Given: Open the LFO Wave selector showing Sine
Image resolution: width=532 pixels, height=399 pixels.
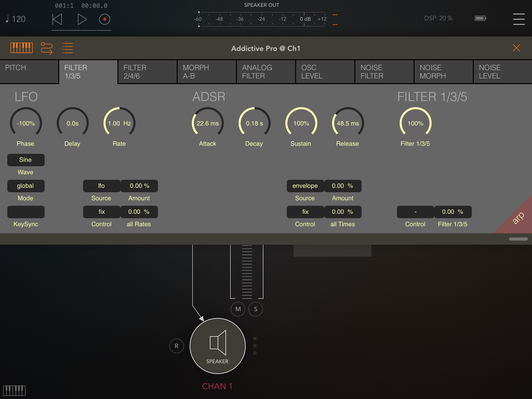Looking at the screenshot, I should click(x=26, y=160).
